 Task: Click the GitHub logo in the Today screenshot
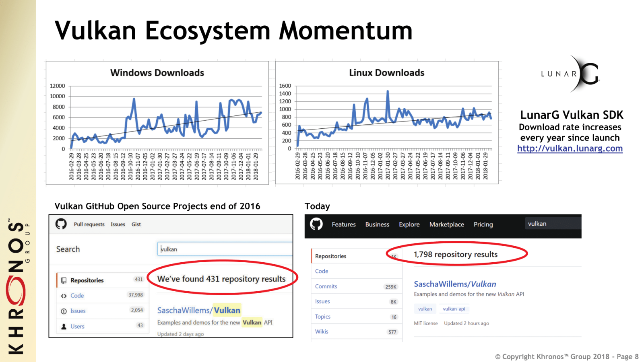(x=316, y=224)
